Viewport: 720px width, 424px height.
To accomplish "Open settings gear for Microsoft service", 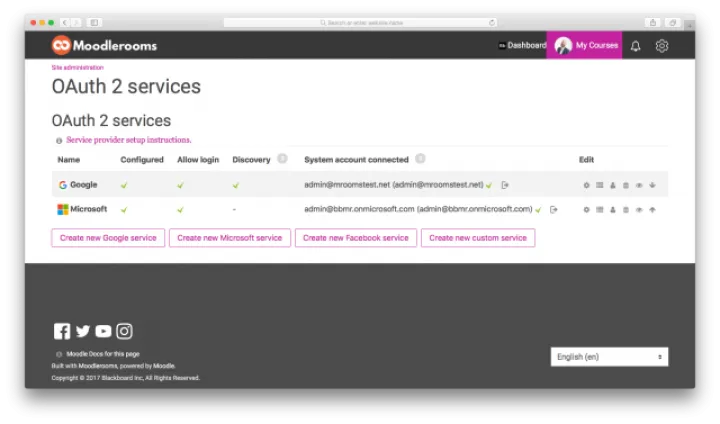I will (586, 209).
